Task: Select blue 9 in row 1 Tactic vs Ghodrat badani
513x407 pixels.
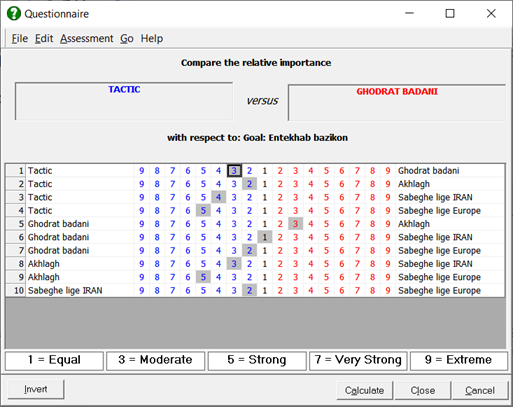Action: click(142, 171)
